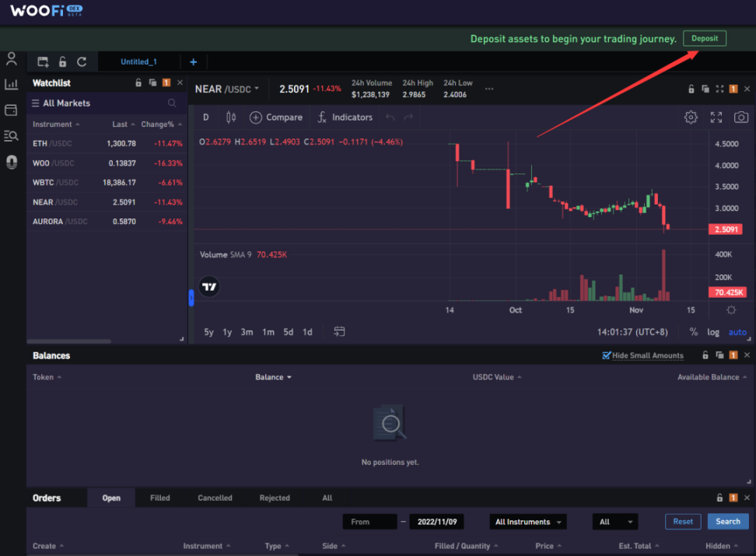This screenshot has height=556, width=756.
Task: Toggle the workspace lock icon
Action: pyautogui.click(x=63, y=61)
